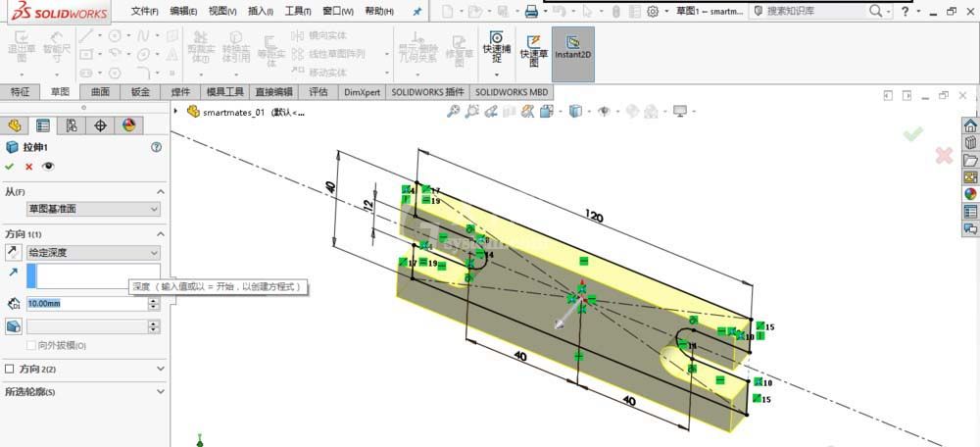Toggle the detailed preview eye icon

click(48, 167)
